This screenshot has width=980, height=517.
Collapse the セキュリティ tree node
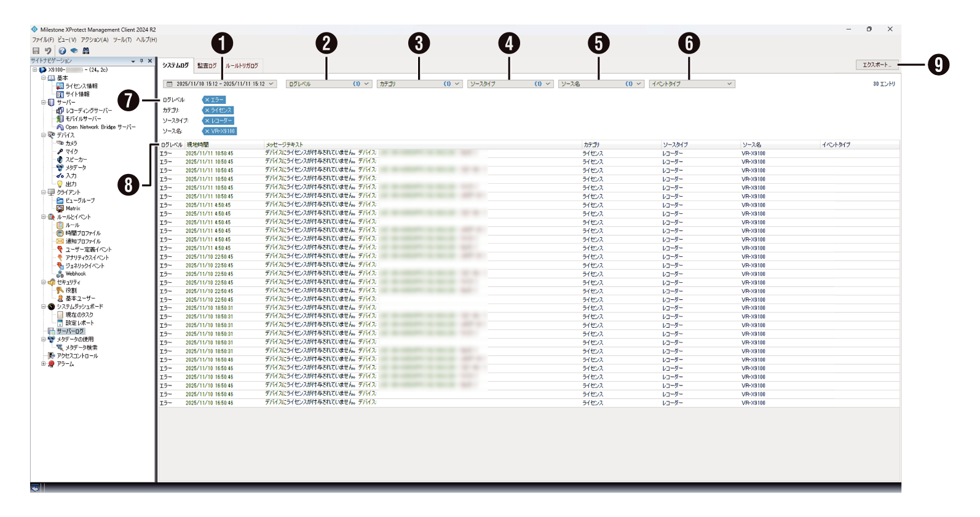tap(44, 282)
